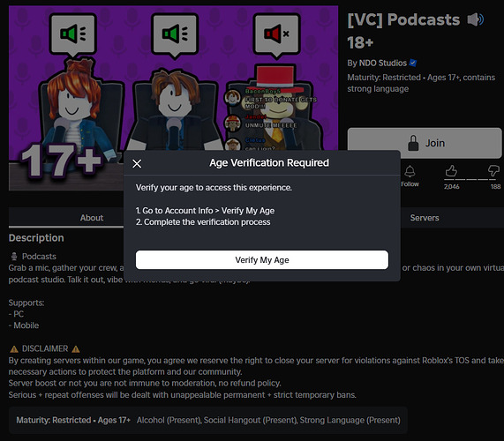Click the thumbs down dislike icon

coord(493,171)
